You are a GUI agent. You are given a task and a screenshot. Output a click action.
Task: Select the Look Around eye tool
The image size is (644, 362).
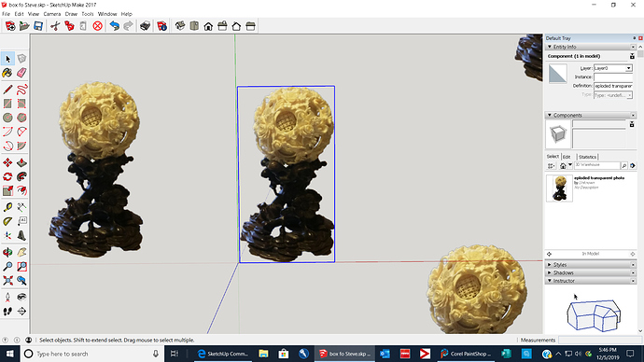point(21,297)
